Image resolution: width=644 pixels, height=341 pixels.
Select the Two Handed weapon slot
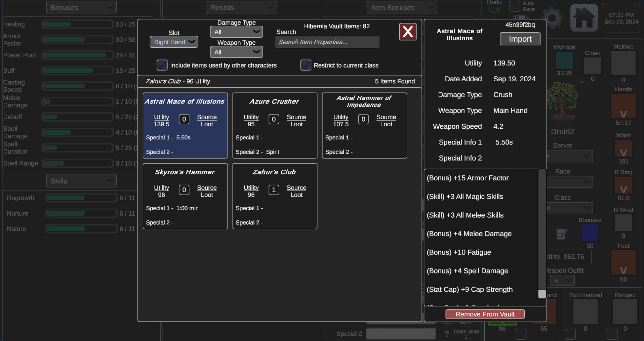tap(585, 311)
